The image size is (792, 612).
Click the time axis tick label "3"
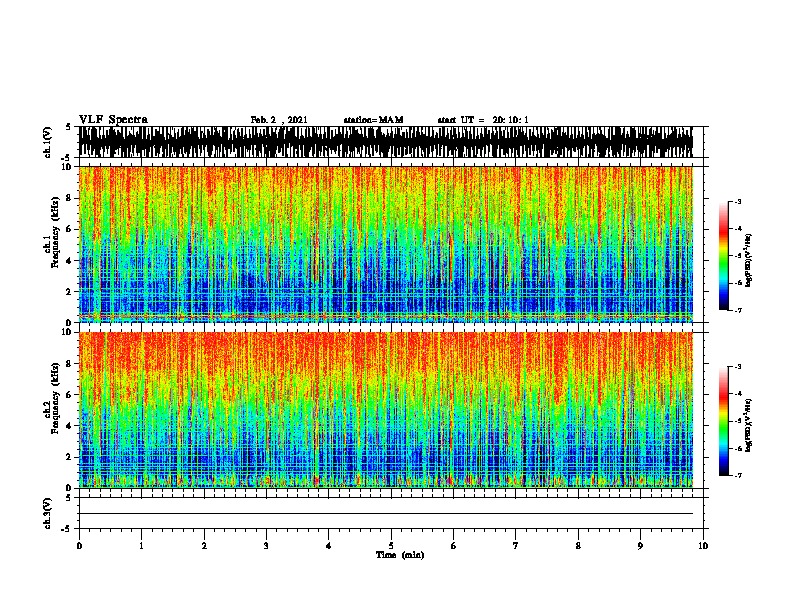(x=266, y=546)
